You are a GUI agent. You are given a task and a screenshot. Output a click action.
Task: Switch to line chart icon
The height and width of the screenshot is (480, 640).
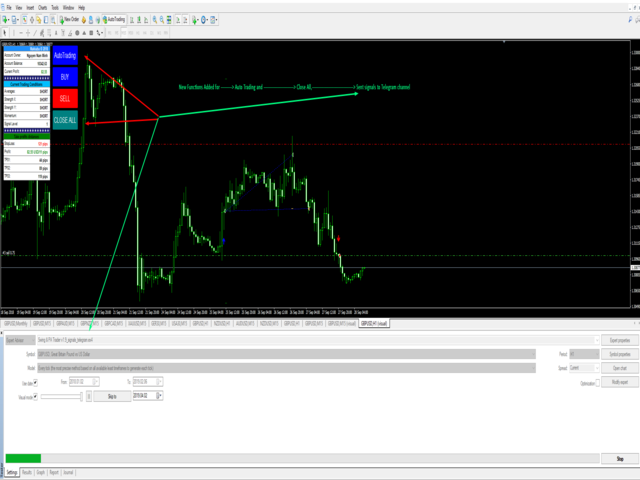tap(146, 20)
